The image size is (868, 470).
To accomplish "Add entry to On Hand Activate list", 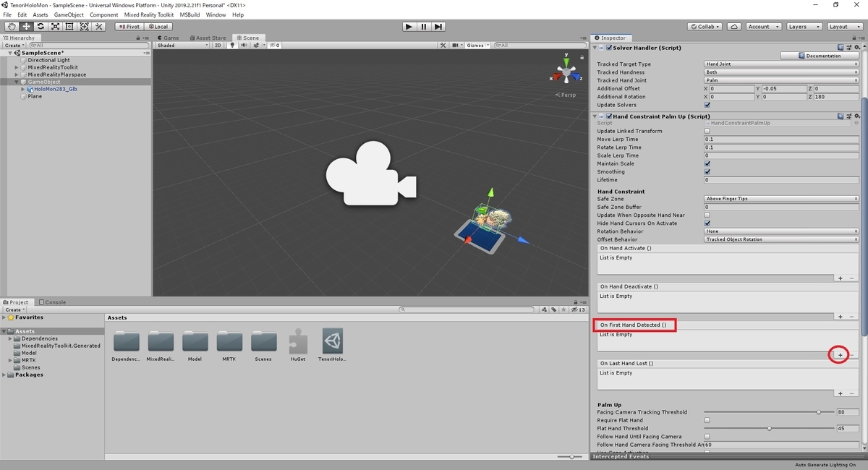I will (x=840, y=278).
